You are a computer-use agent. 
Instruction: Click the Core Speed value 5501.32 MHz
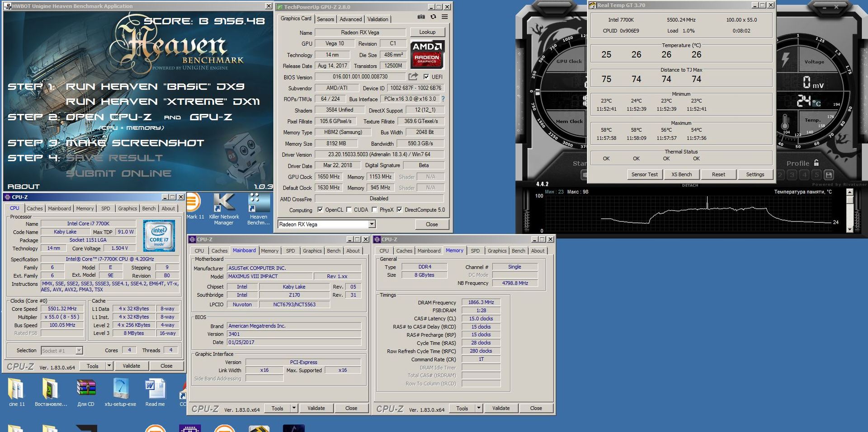point(62,309)
